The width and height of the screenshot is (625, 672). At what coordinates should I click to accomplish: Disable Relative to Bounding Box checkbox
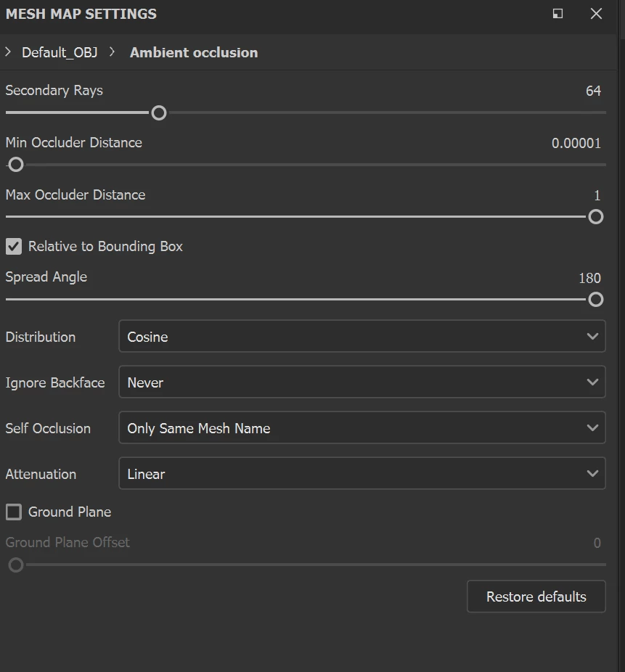click(x=14, y=247)
